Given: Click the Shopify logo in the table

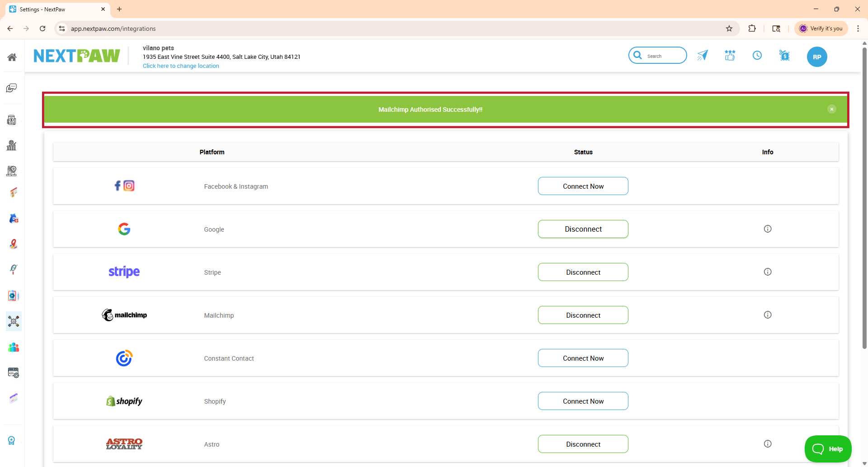Looking at the screenshot, I should point(124,401).
